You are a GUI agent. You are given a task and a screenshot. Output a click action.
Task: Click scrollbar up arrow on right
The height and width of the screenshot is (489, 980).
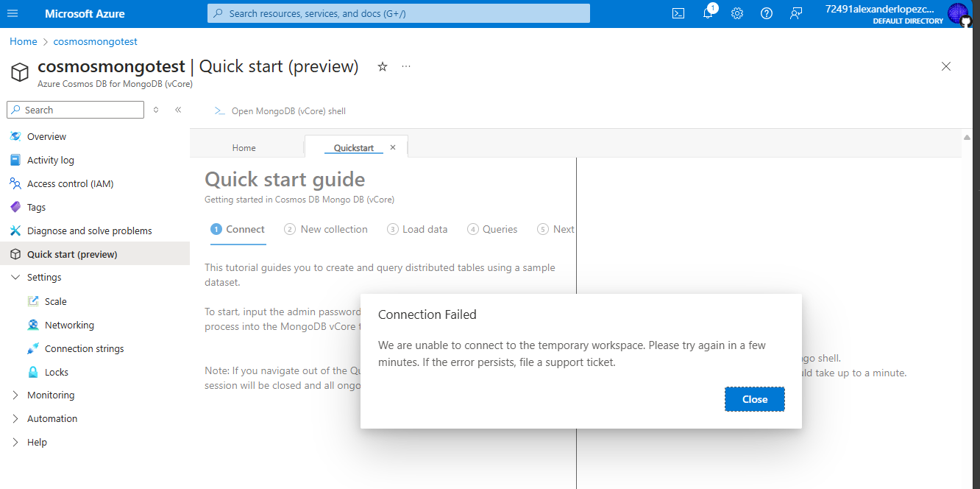pos(967,137)
